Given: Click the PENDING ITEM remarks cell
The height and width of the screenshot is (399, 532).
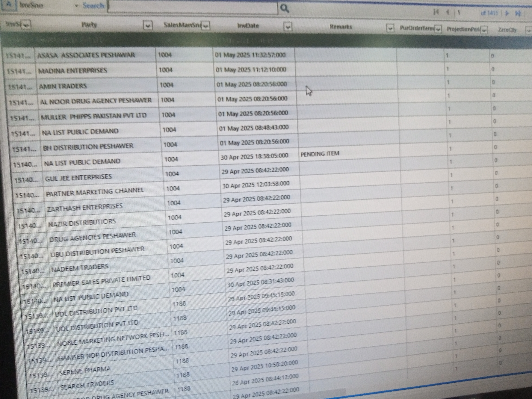Looking at the screenshot, I should coord(320,154).
